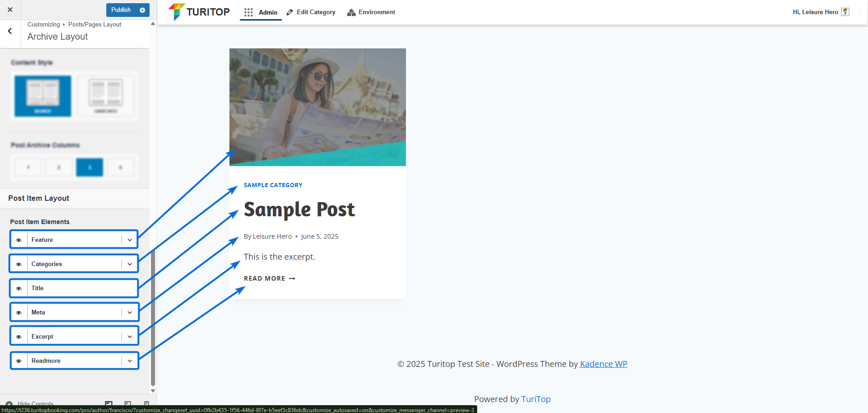Click the Publish button
868x413 pixels.
pyautogui.click(x=121, y=10)
